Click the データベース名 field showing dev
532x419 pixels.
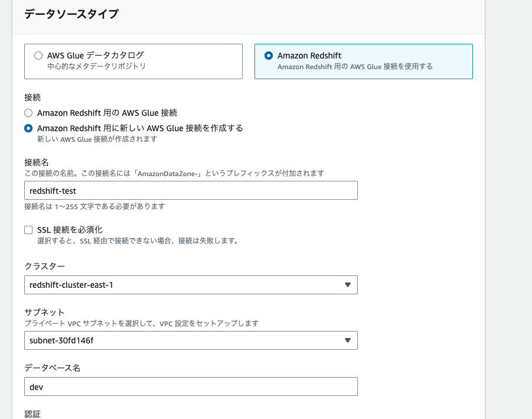(x=190, y=386)
